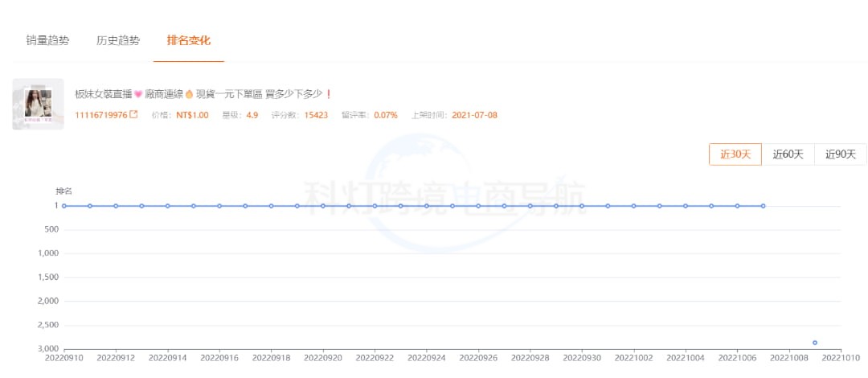Click the data point above 20220920

pos(323,206)
